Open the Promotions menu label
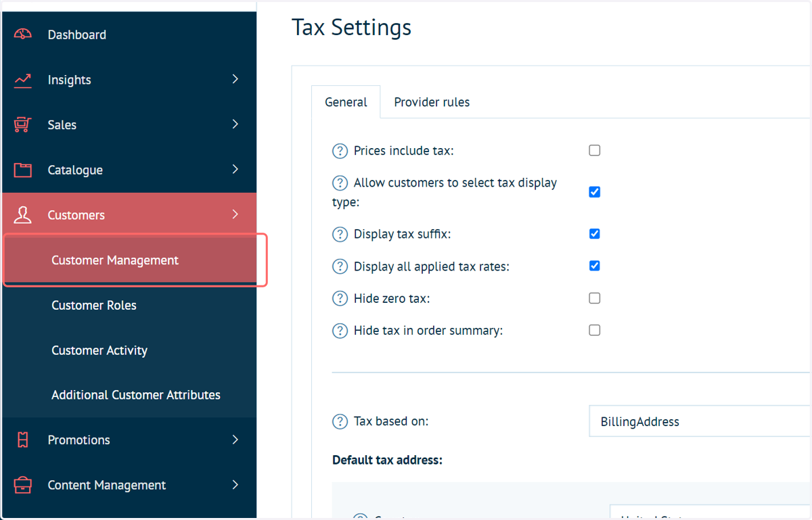The width and height of the screenshot is (812, 520). (78, 440)
